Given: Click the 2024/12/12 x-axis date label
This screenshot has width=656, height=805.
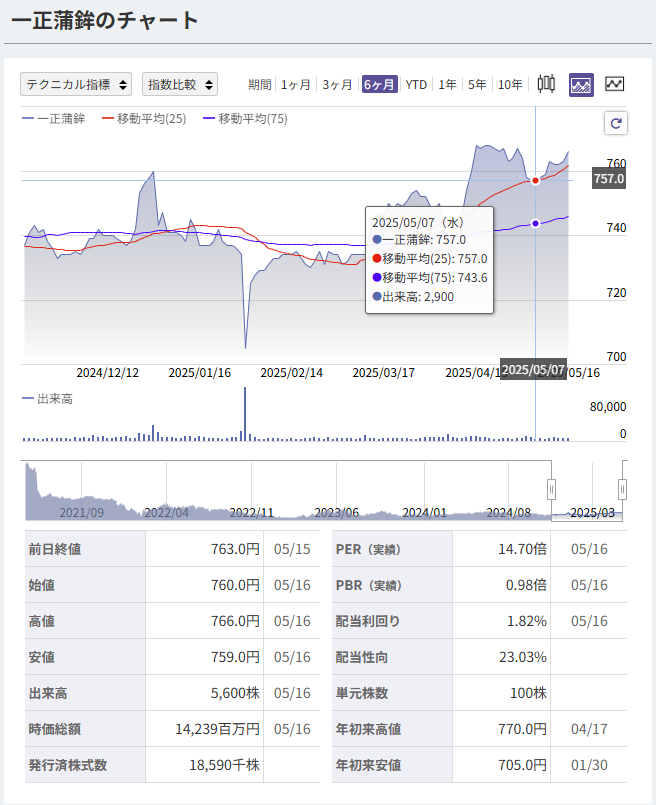Looking at the screenshot, I should point(108,373).
